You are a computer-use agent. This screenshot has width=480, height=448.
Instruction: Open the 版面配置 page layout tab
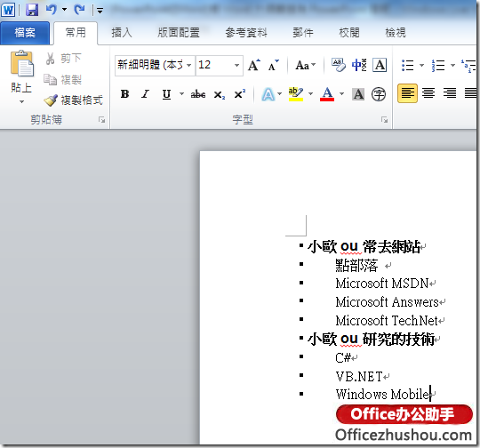[x=179, y=33]
